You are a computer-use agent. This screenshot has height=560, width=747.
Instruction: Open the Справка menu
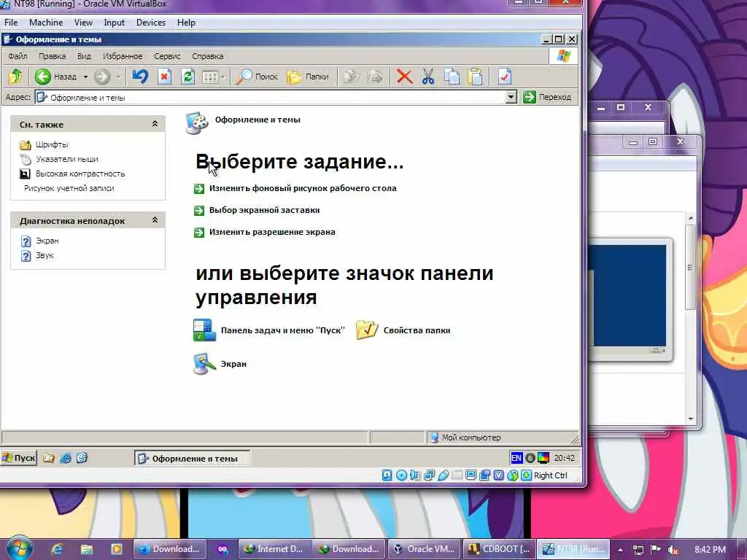208,56
